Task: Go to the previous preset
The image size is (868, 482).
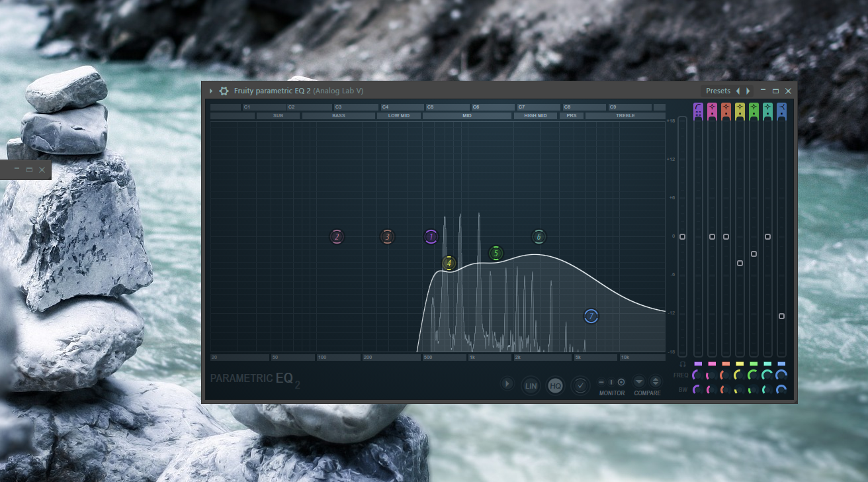Action: click(x=738, y=91)
